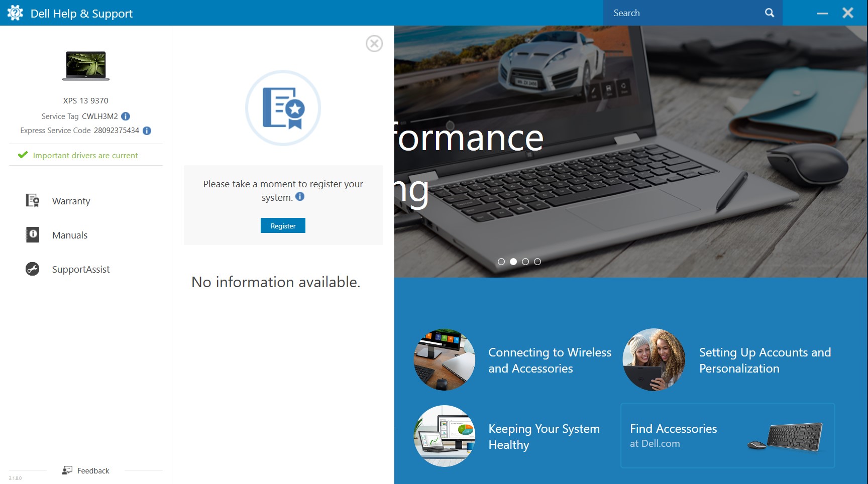
Task: Click the version number 3.1.8.0
Action: click(x=15, y=478)
